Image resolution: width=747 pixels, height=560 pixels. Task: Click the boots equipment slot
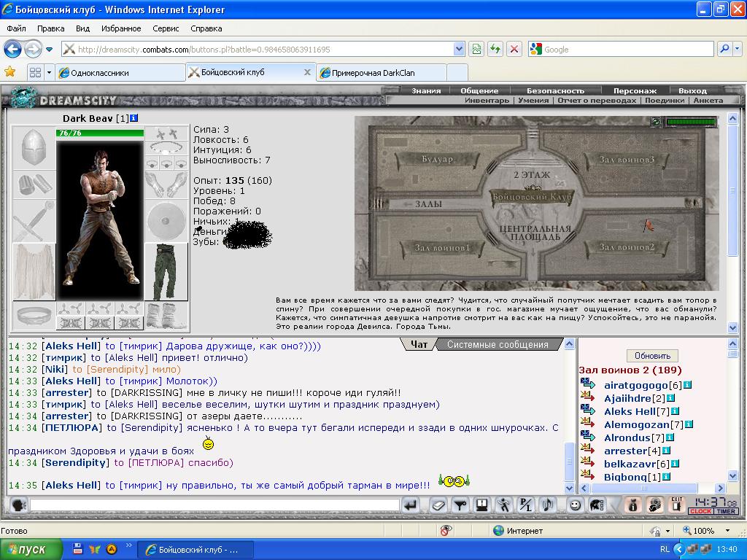tap(166, 315)
